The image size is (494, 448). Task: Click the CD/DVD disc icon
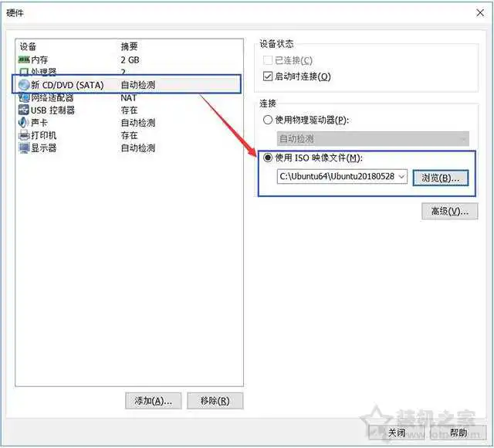24,85
